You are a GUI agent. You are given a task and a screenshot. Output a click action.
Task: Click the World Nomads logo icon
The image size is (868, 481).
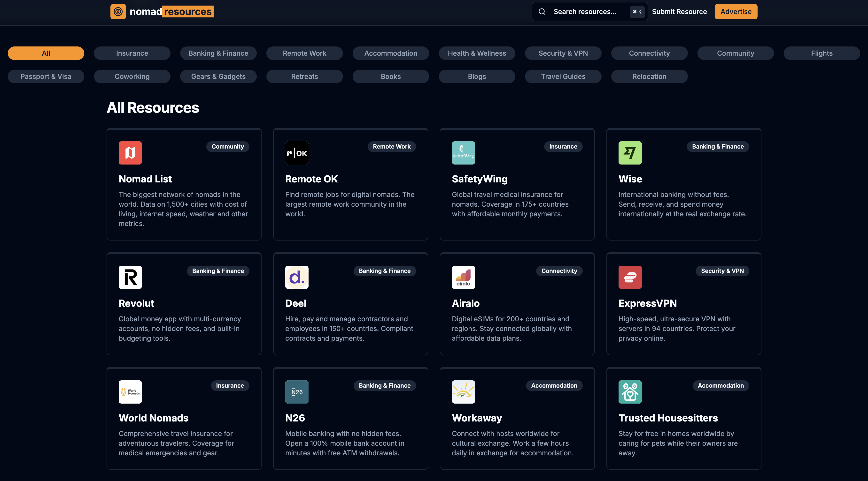130,392
